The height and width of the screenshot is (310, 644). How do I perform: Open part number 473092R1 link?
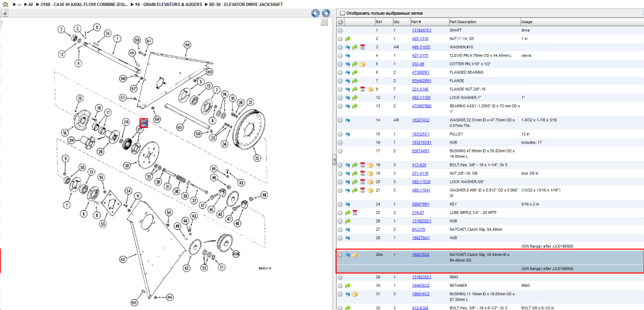pos(421,72)
